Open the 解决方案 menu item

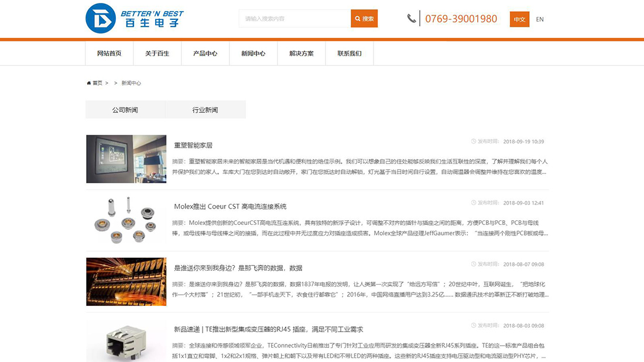coord(301,53)
